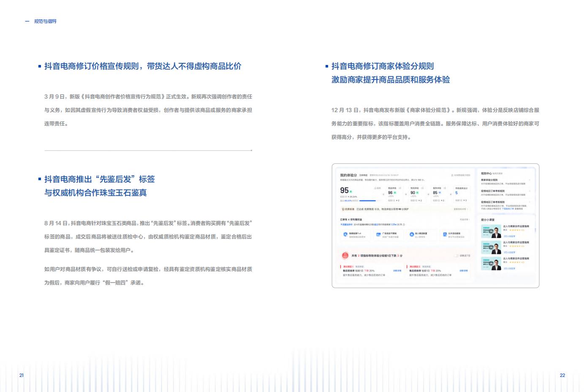The image size is (584, 392).
Task: Open the 特色服务加分 card showing 5
Action: coord(461,194)
